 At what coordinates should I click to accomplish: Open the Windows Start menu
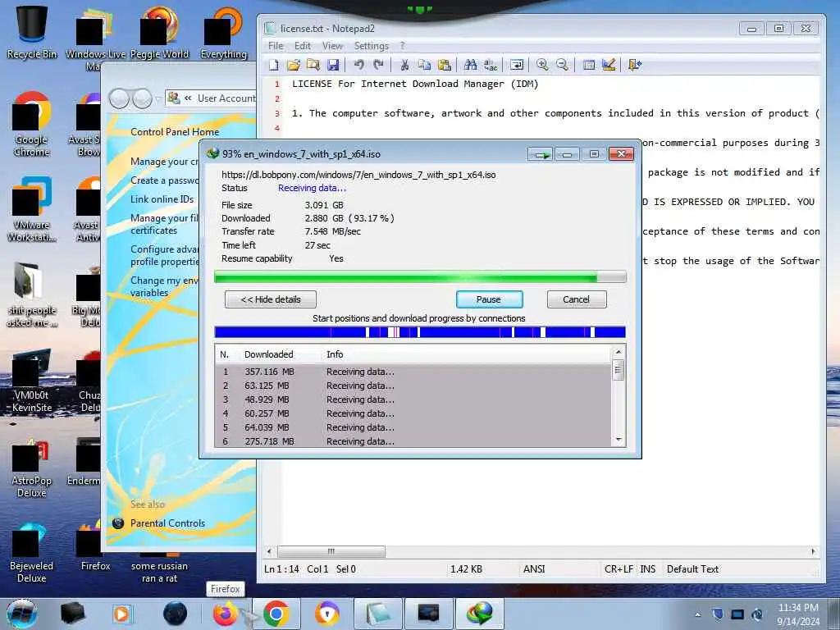pyautogui.click(x=22, y=614)
